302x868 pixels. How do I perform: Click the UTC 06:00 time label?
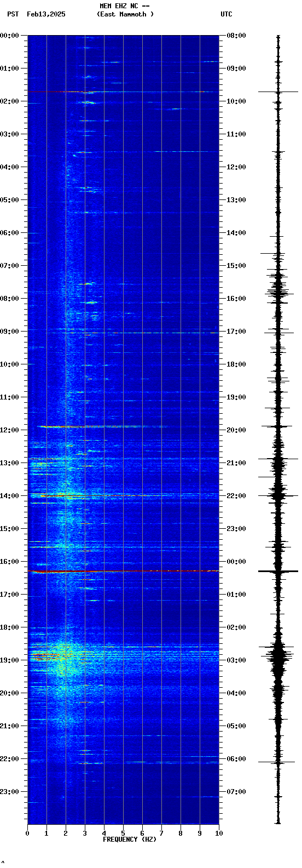click(236, 759)
